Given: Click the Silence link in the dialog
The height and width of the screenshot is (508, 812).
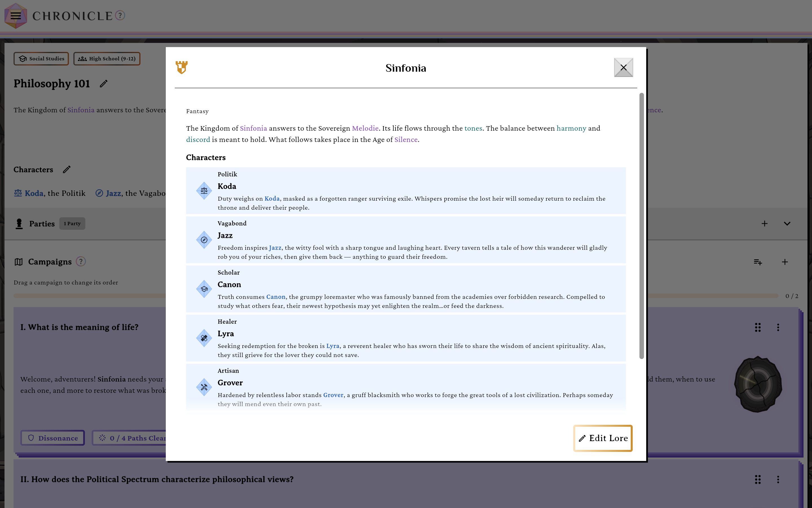Looking at the screenshot, I should tap(406, 140).
